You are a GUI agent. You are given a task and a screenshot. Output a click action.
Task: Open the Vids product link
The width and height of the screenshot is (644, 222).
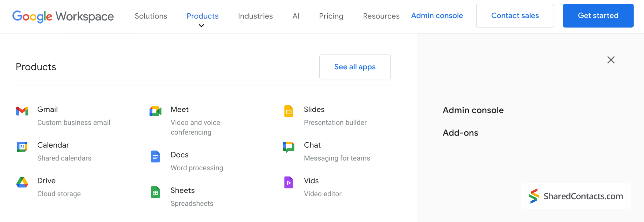[x=311, y=180]
